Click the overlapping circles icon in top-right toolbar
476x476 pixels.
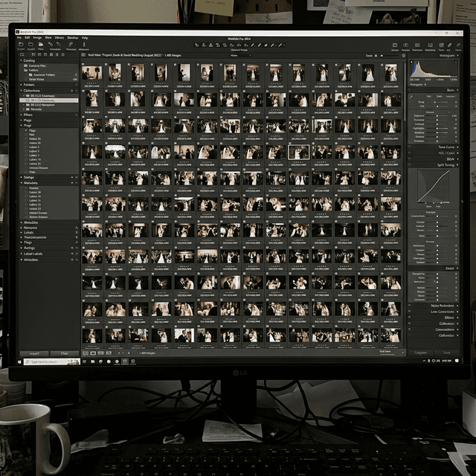click(405, 45)
